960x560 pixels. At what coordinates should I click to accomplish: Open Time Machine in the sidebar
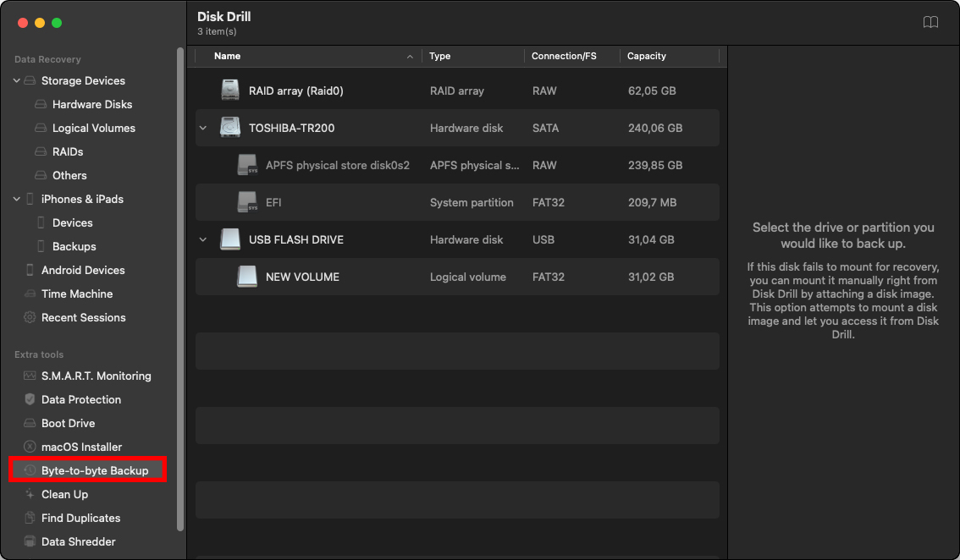click(x=77, y=294)
